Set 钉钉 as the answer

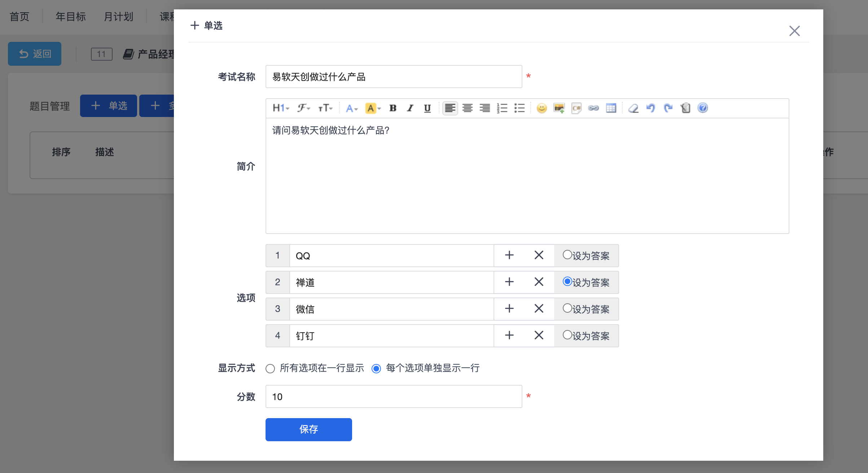tap(567, 335)
